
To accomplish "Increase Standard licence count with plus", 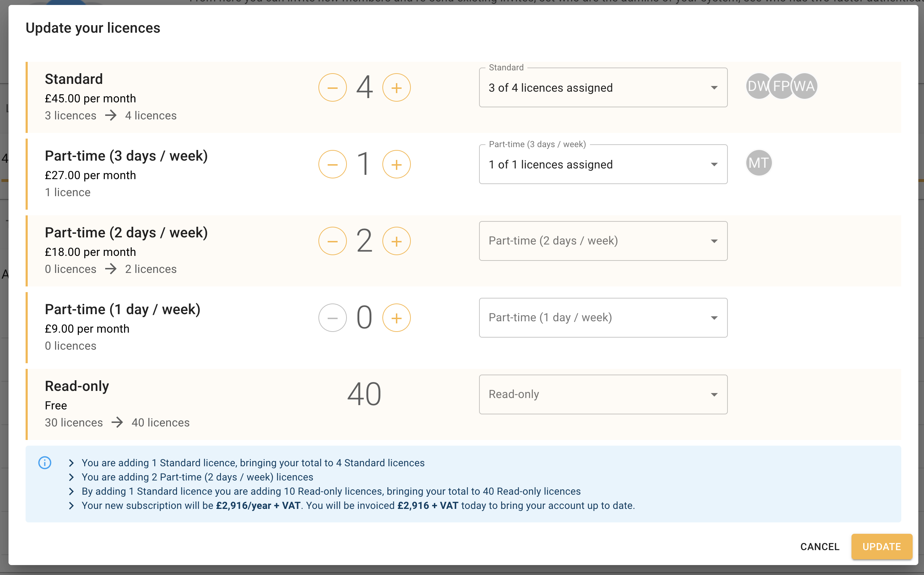I will [x=396, y=88].
